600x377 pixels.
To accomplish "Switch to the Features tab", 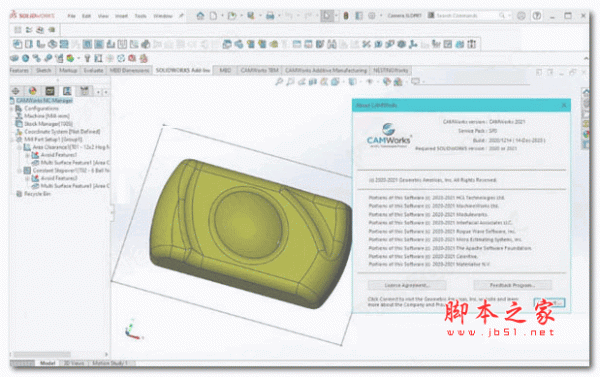I will pyautogui.click(x=20, y=70).
